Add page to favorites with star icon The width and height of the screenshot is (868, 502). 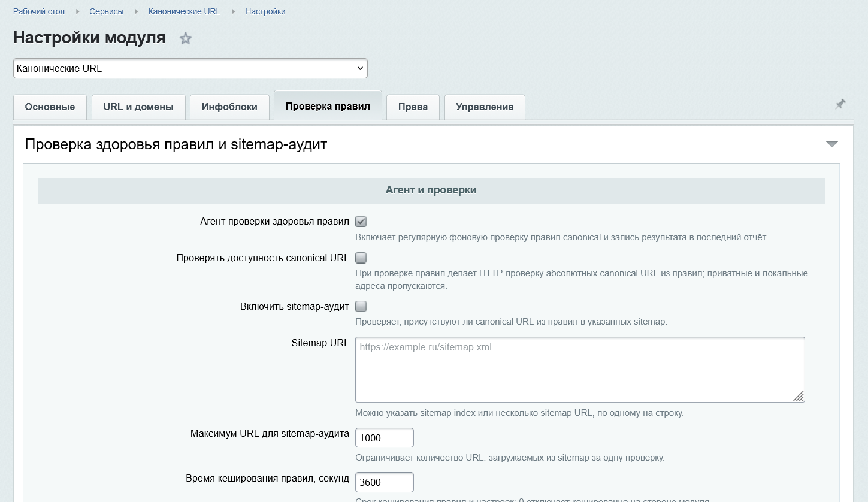[x=186, y=39]
